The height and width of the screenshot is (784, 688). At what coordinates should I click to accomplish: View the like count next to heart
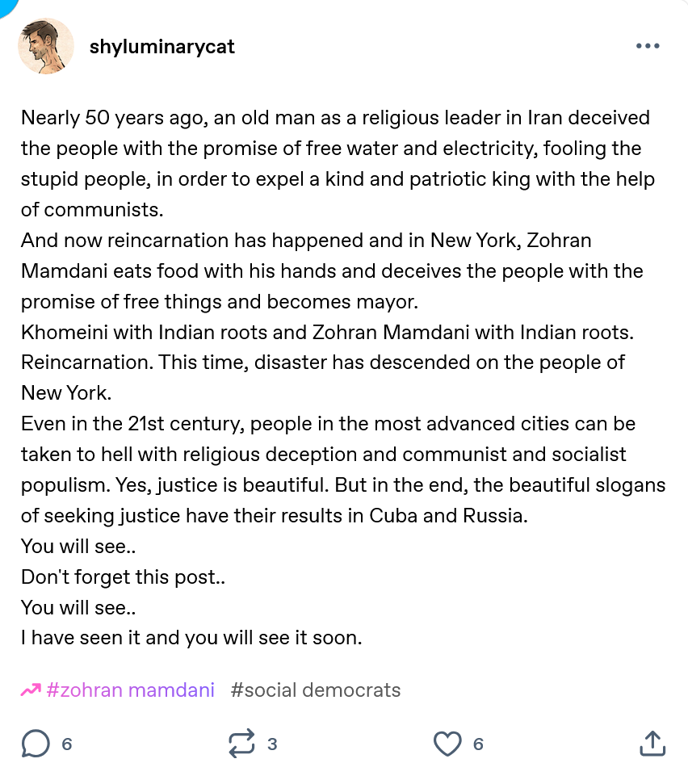pos(478,744)
